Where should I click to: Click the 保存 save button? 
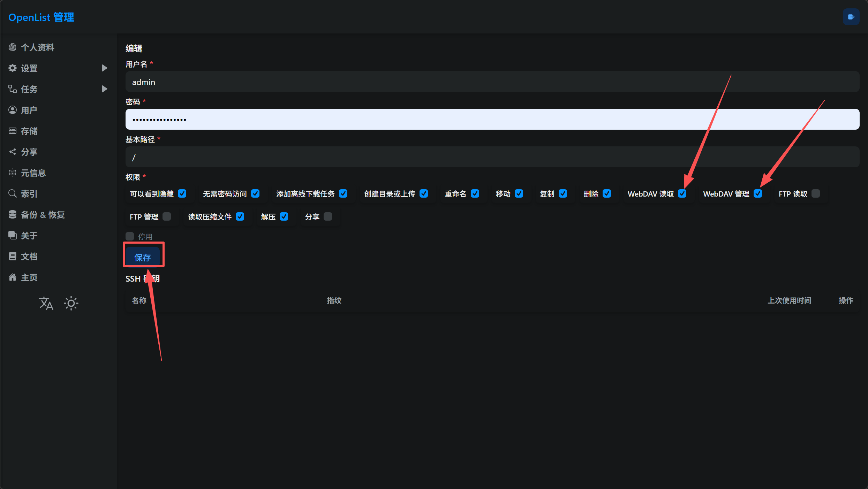pos(143,257)
